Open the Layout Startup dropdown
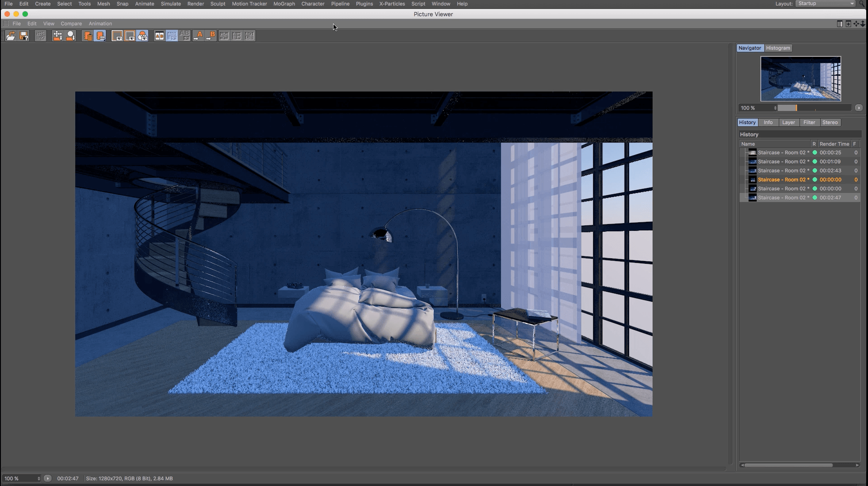868x486 pixels. tap(825, 4)
